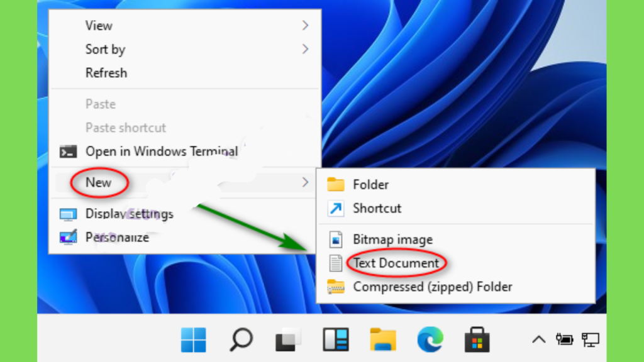Open taskbar Search
Image resolution: width=644 pixels, height=362 pixels.
(x=241, y=340)
